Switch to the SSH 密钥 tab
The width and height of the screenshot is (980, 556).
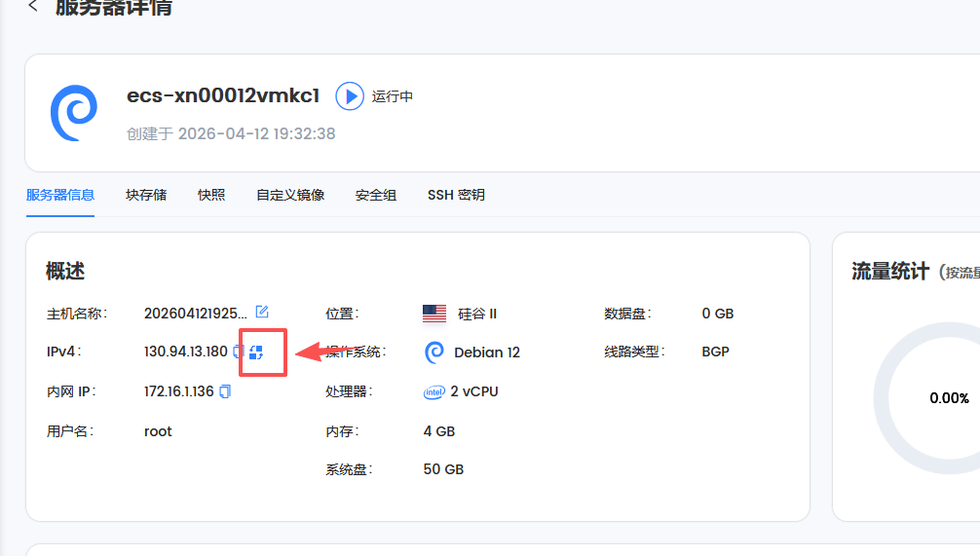[x=456, y=195]
